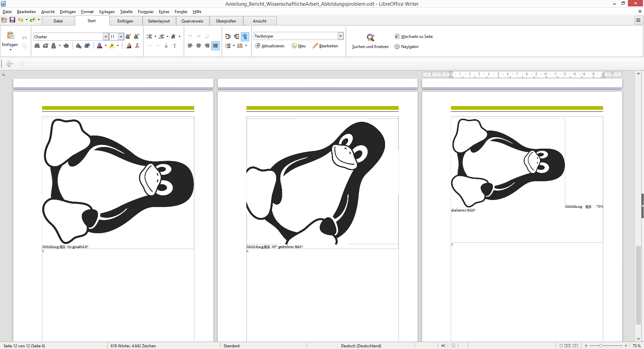Decrease paragraph indent
This screenshot has height=349, width=644.
coord(236,37)
